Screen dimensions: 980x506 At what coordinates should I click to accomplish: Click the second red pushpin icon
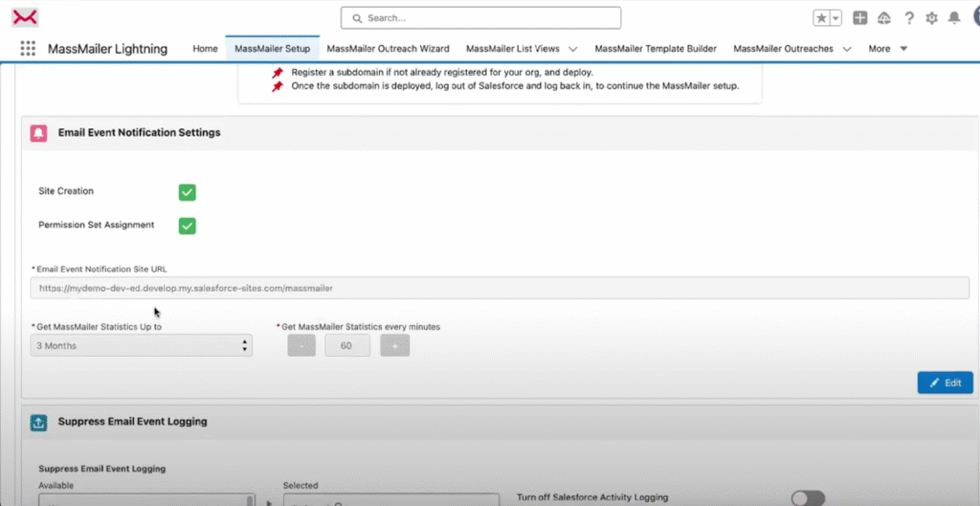pos(278,86)
